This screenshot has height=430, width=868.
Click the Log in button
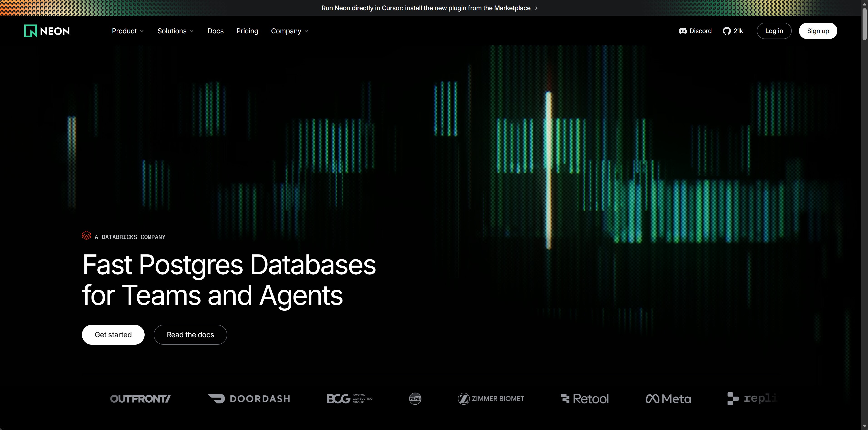(x=774, y=31)
